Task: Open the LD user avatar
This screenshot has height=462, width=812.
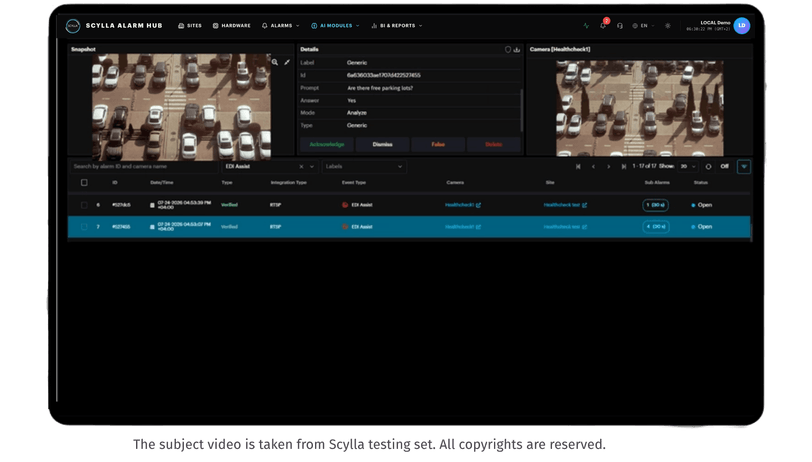Action: point(742,25)
